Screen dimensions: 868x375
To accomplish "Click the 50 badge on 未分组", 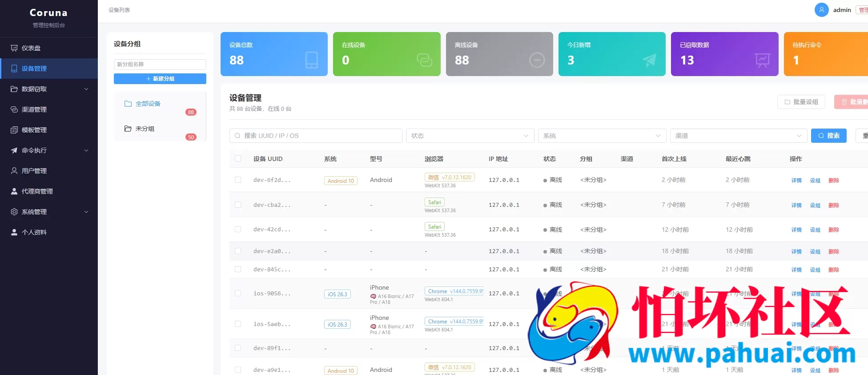I will [191, 137].
